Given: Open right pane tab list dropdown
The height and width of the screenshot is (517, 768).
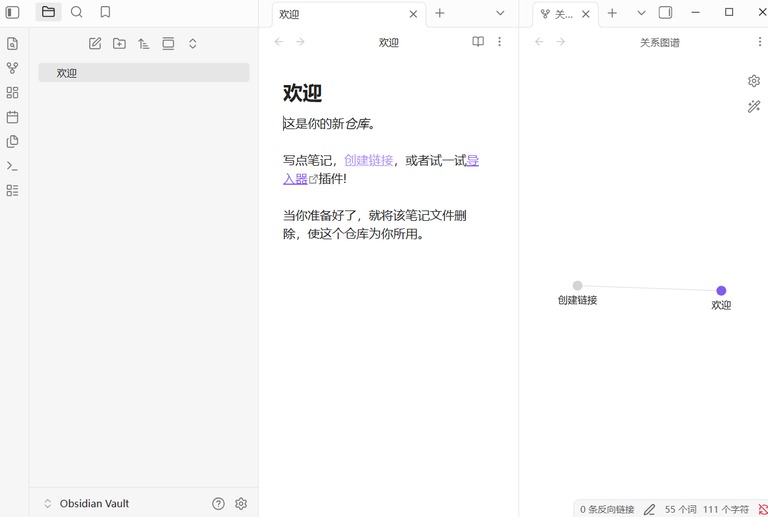Looking at the screenshot, I should point(641,13).
